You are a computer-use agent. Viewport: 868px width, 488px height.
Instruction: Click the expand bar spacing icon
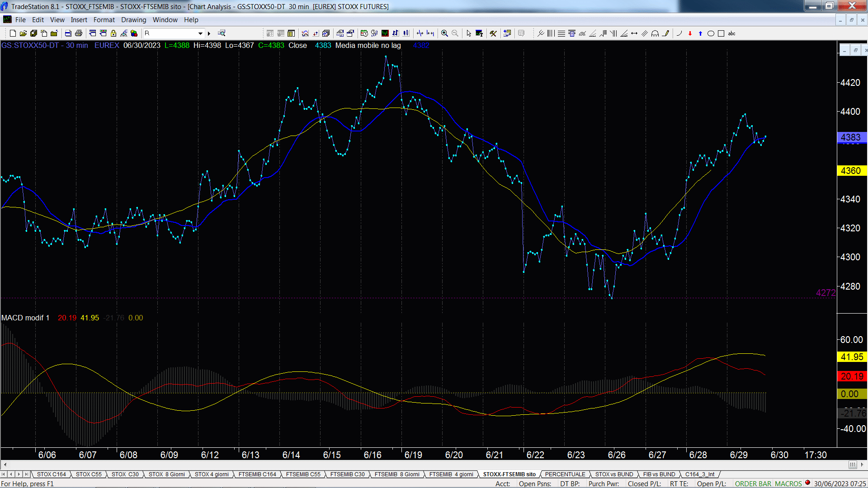tap(430, 33)
